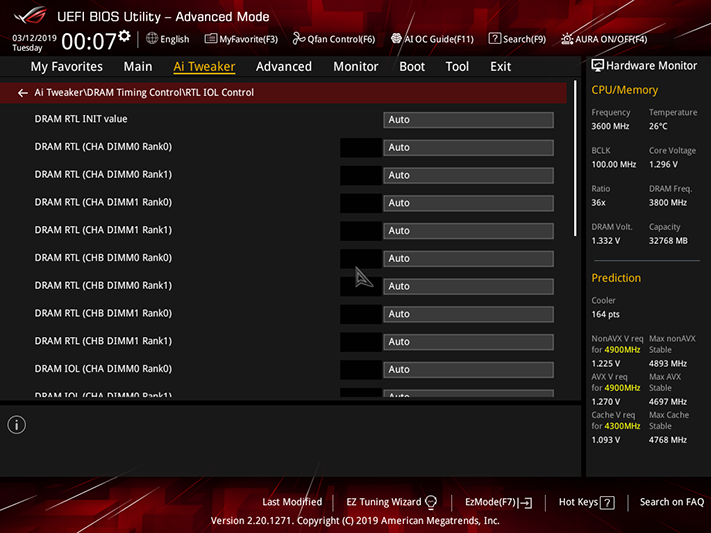Click the date 03/12/2019 Tuesday
Viewport: 711px width, 533px height.
(x=34, y=43)
